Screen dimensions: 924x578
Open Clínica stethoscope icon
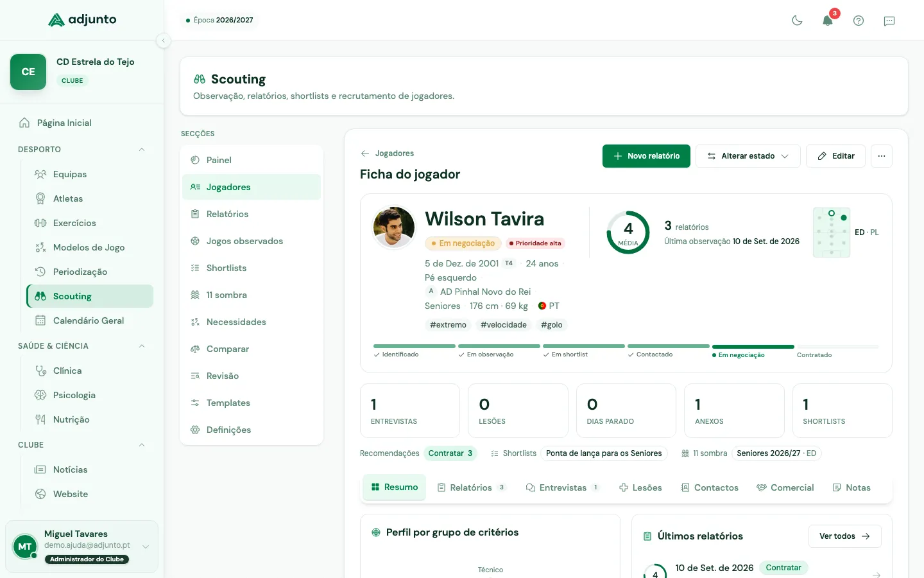click(40, 371)
